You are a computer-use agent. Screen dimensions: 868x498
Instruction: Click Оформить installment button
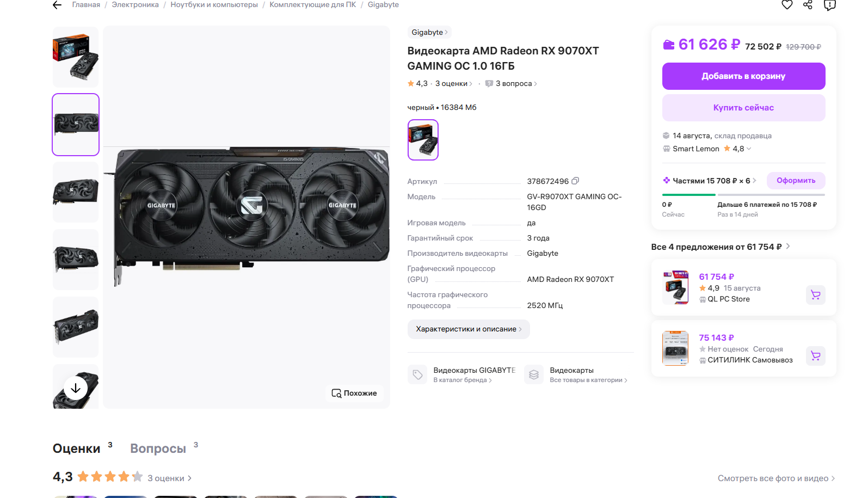pos(796,181)
